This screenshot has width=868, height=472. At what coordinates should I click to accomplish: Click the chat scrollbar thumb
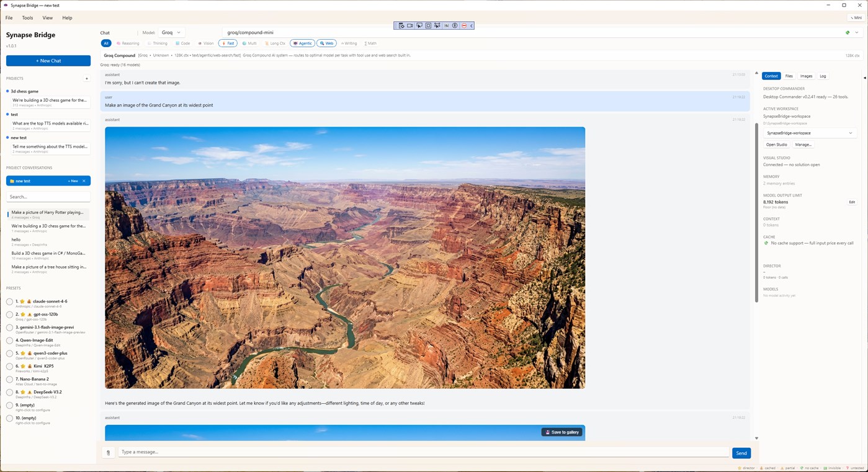click(x=756, y=212)
